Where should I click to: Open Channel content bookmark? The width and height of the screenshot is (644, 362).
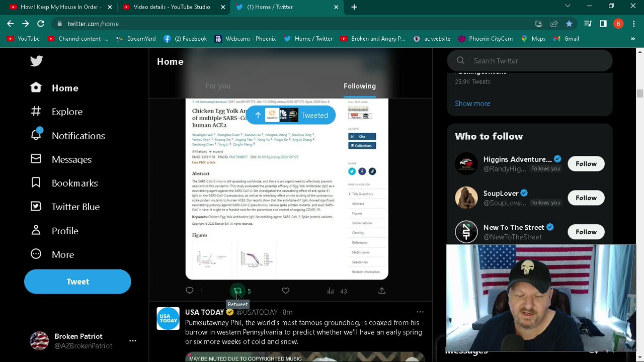[x=78, y=39]
